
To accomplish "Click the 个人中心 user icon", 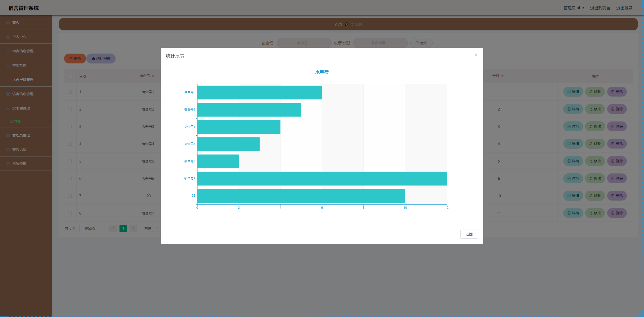I will point(8,37).
